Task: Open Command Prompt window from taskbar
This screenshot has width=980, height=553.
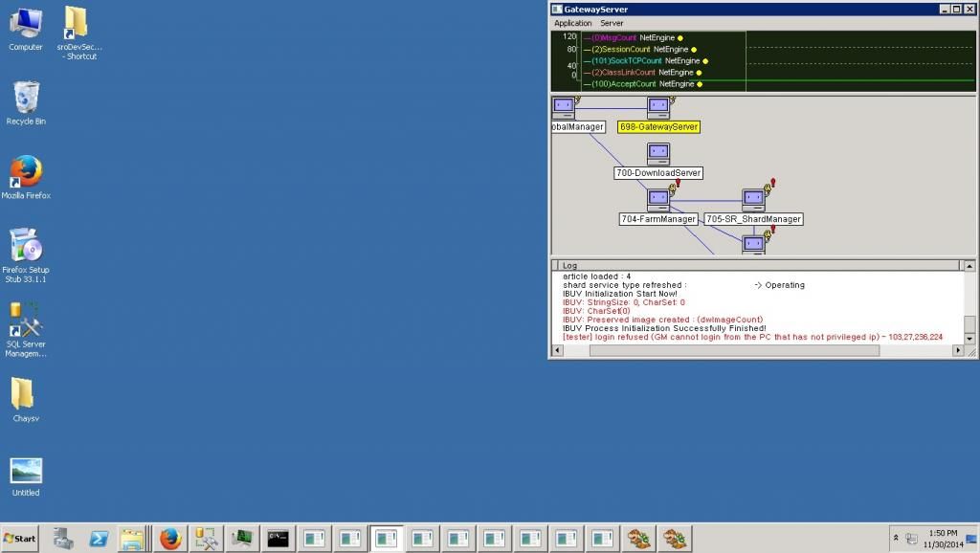Action: 278,539
